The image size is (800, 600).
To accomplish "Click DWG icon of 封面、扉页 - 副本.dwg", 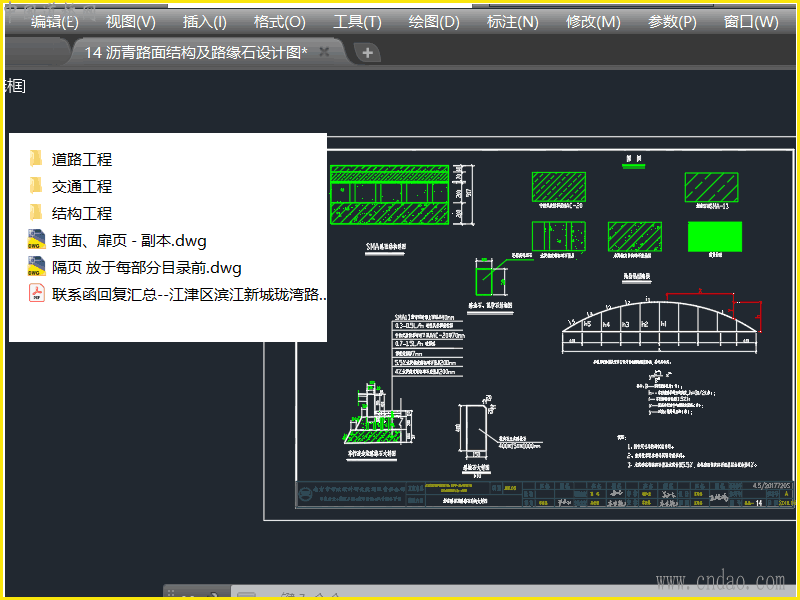I will pos(37,240).
